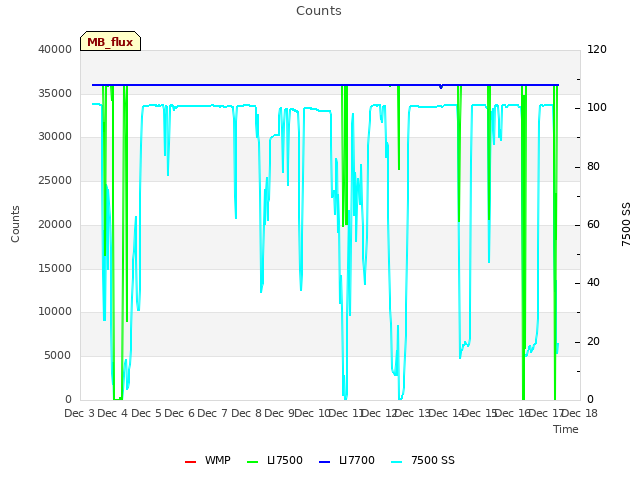
Task: Click the Dec 6 date label
Action: point(180,413)
